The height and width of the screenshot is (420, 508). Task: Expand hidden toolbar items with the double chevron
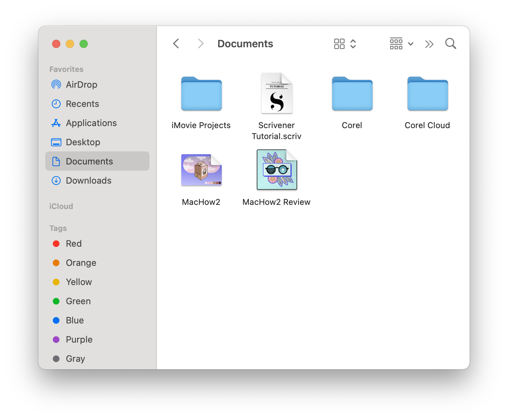[x=429, y=44]
